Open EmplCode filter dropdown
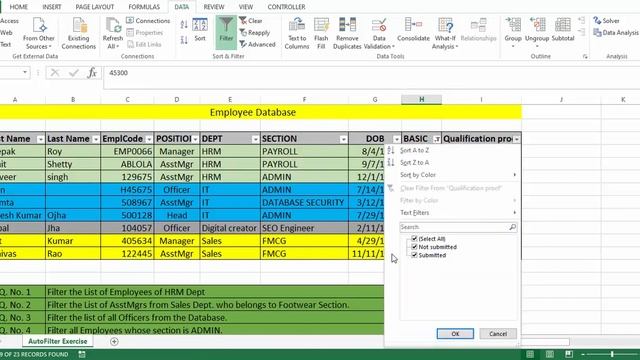 tap(149, 139)
